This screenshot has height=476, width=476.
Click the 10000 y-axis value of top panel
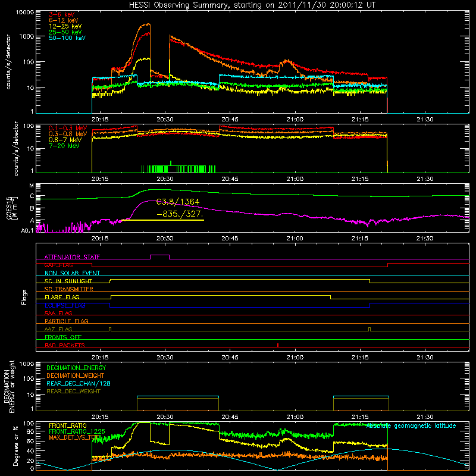tap(25, 12)
